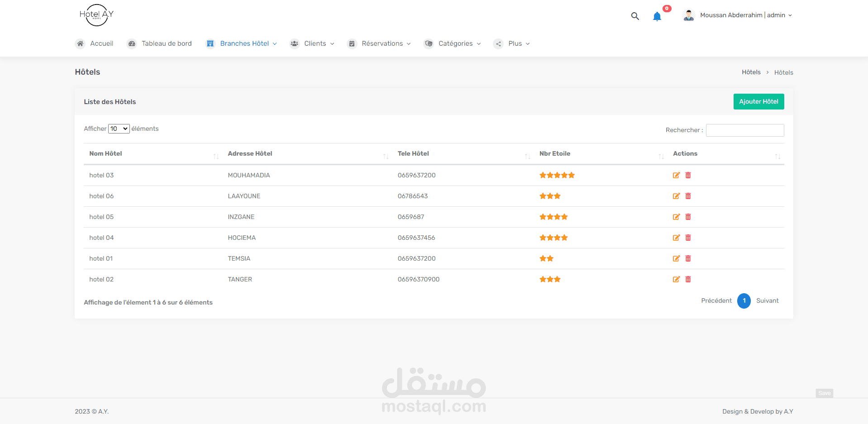Delete hotel 04 with the trash icon
This screenshot has height=424, width=868.
(x=688, y=238)
